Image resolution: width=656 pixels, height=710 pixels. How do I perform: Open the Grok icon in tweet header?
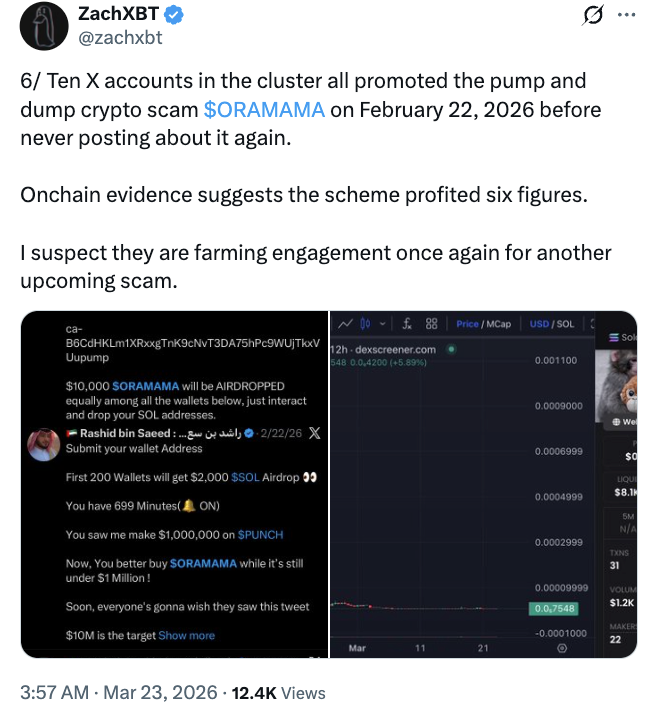(590, 17)
